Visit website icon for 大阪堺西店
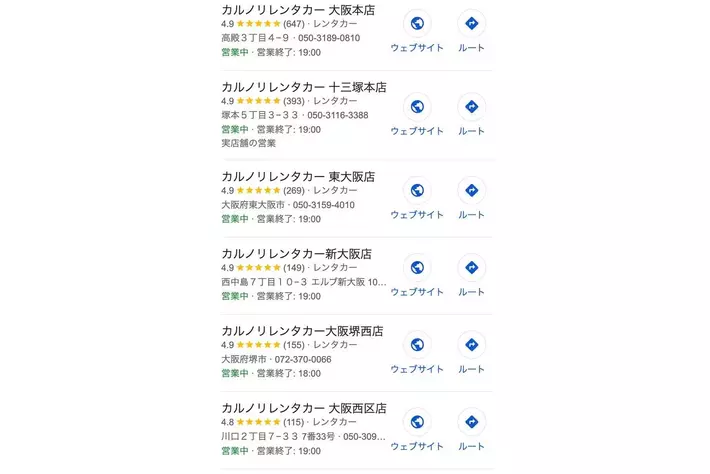 [x=417, y=345]
